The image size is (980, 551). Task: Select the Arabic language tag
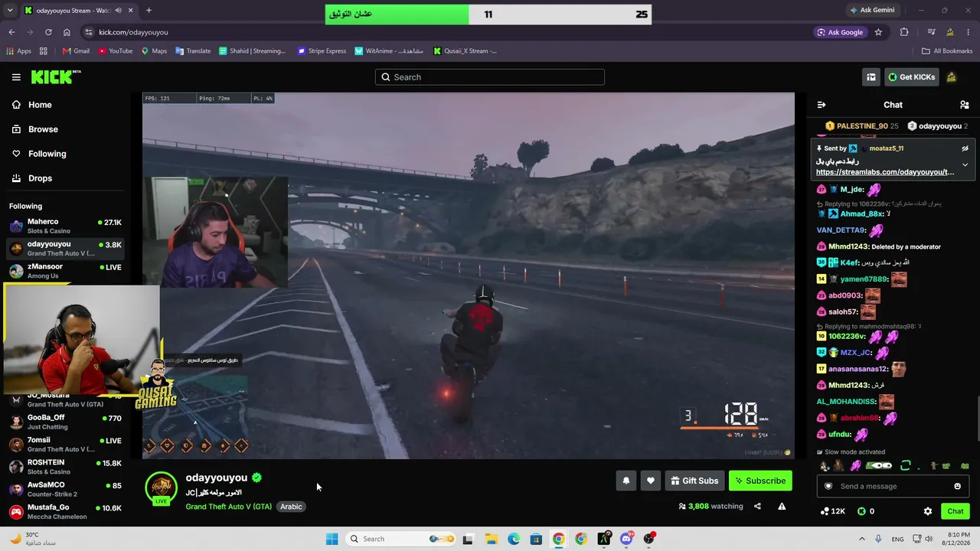coord(291,507)
